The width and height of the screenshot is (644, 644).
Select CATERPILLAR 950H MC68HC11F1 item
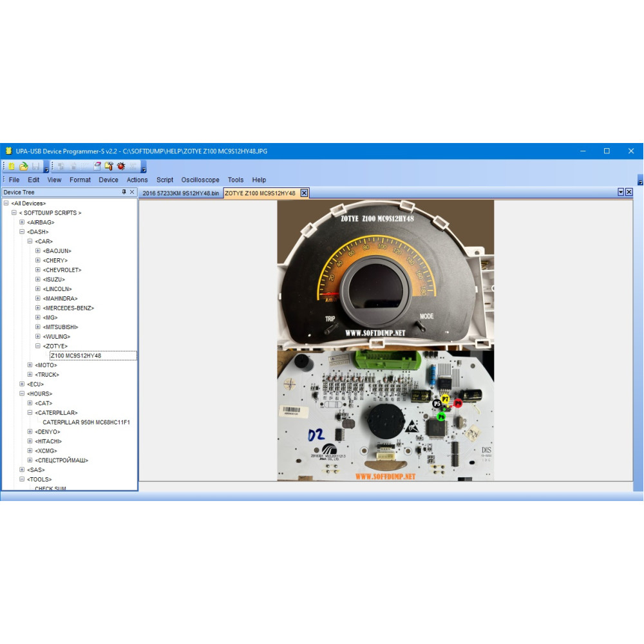tap(86, 422)
